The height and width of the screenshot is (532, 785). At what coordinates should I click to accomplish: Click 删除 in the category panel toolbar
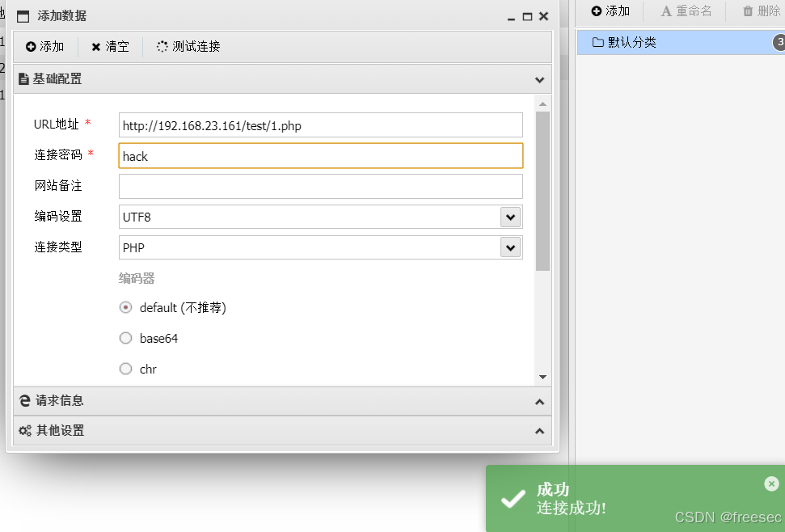(762, 11)
